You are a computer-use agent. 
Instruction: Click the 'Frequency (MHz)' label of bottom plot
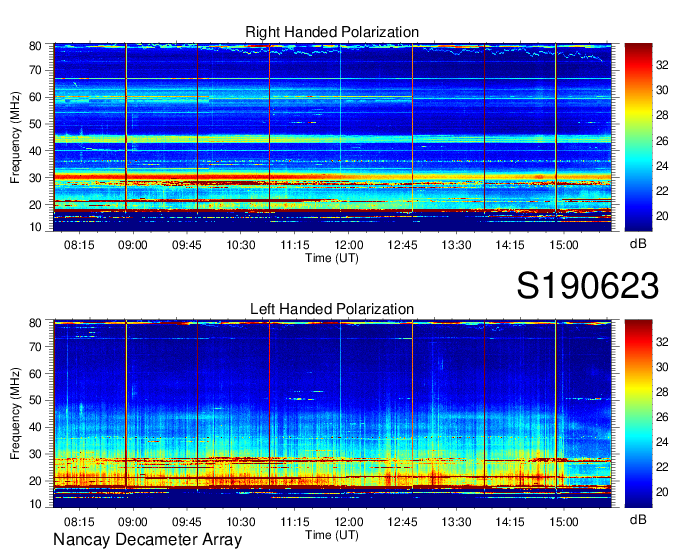coord(15,414)
